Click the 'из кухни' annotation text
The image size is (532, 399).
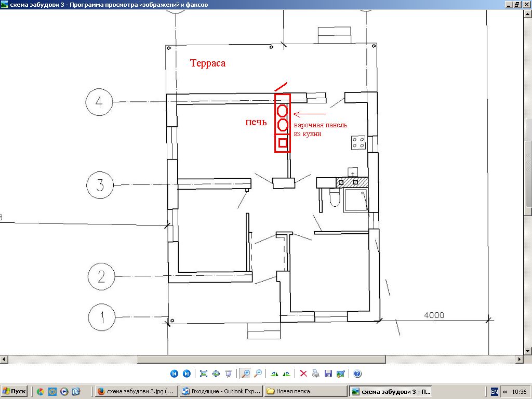click(308, 134)
